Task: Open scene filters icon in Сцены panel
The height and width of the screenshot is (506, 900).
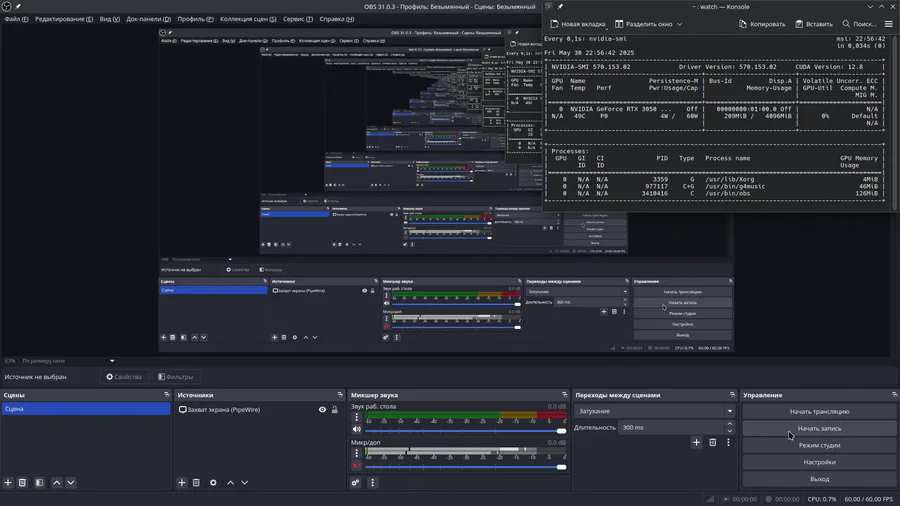Action: 39,482
